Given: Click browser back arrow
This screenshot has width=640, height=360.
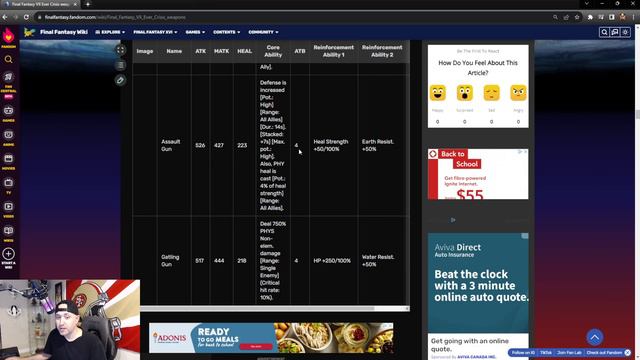Looking at the screenshot, I should 5,17.
